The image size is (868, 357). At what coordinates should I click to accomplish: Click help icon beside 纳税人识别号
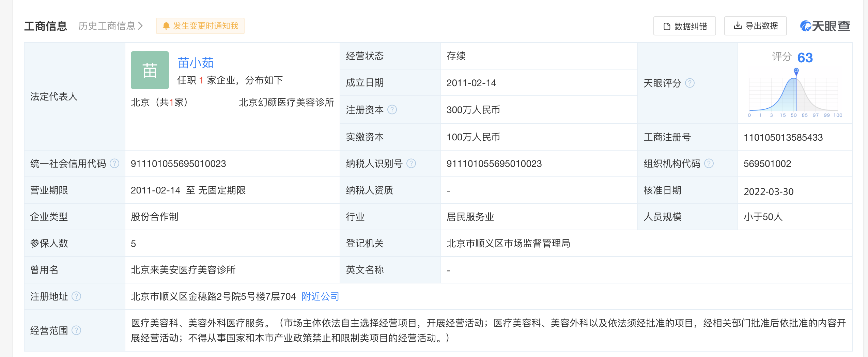pos(411,164)
